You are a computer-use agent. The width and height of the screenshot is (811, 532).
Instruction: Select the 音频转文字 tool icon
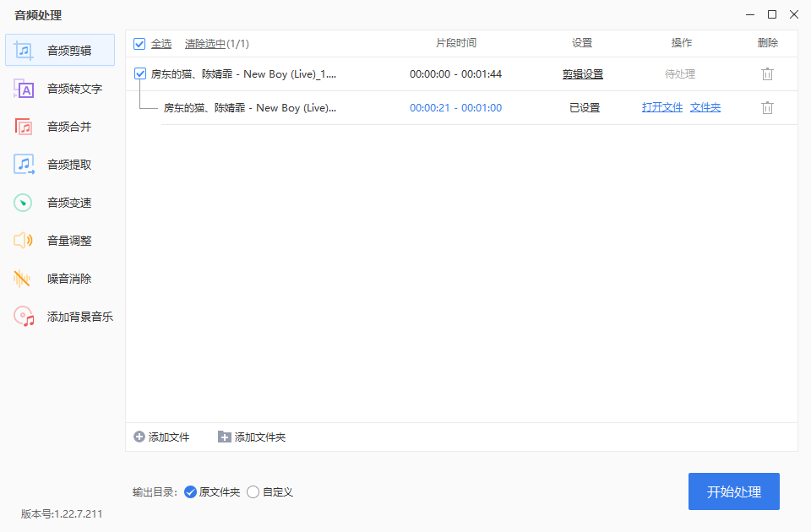pyautogui.click(x=23, y=88)
